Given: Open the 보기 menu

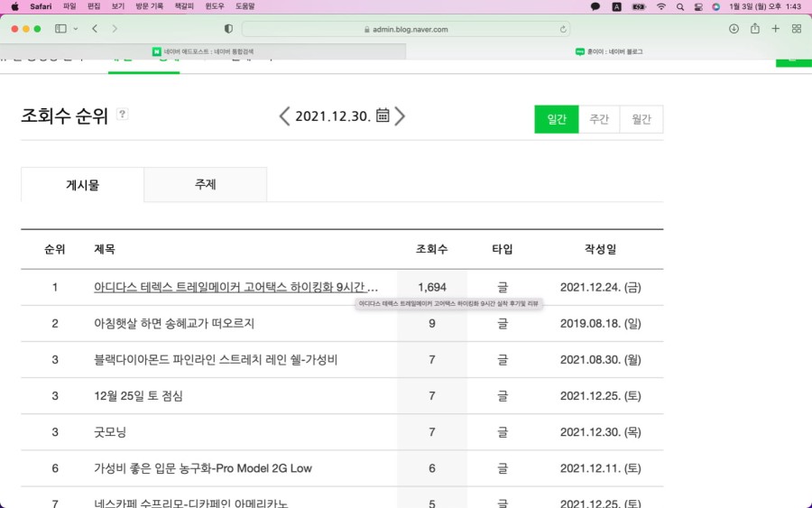Looking at the screenshot, I should tap(118, 6).
